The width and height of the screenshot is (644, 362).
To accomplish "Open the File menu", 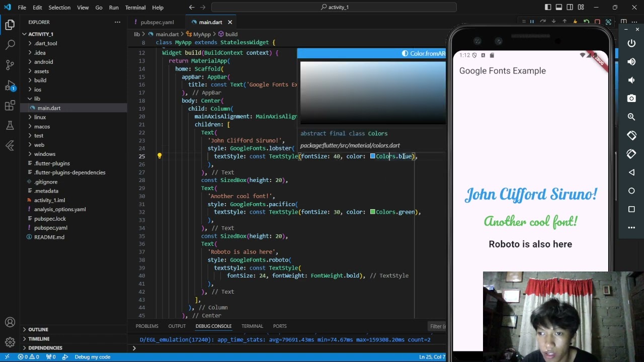I will pos(22,8).
